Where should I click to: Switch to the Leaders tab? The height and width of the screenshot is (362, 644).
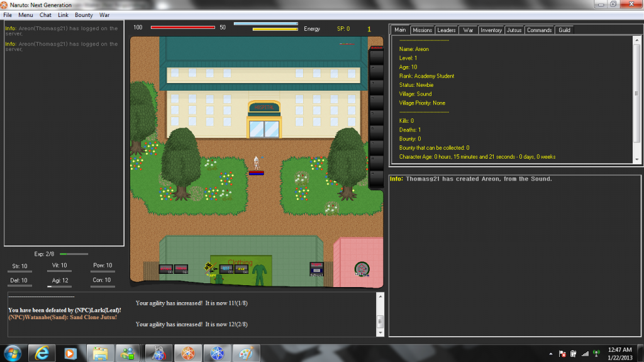pyautogui.click(x=446, y=30)
